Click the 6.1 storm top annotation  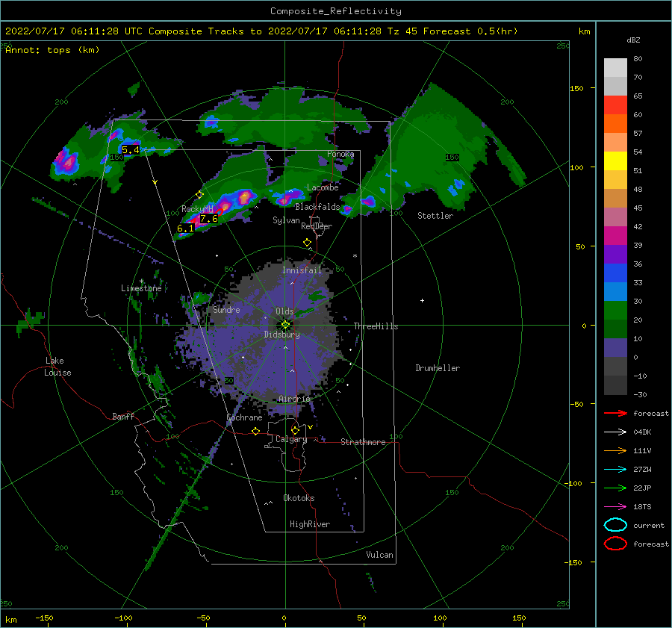(x=186, y=228)
